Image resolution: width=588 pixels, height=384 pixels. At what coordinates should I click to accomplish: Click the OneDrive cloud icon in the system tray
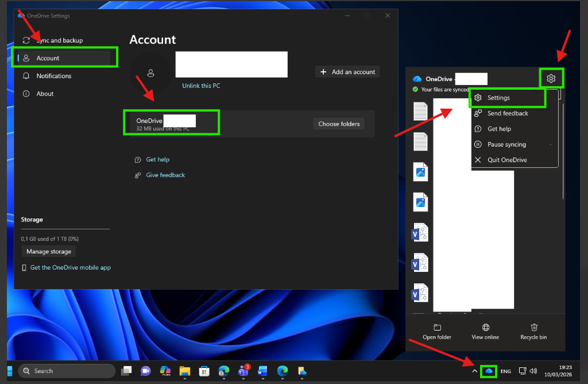pos(489,371)
